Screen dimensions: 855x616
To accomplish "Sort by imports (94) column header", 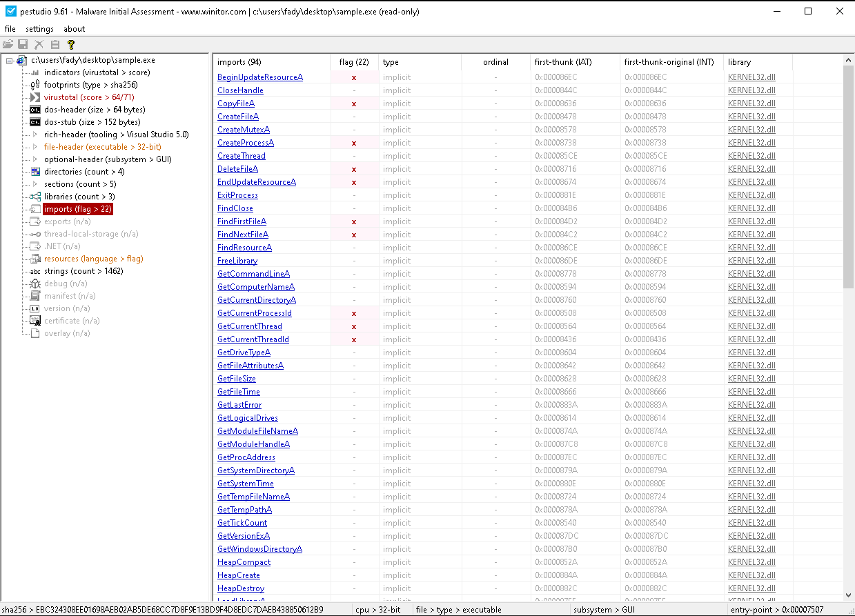I will pos(271,62).
